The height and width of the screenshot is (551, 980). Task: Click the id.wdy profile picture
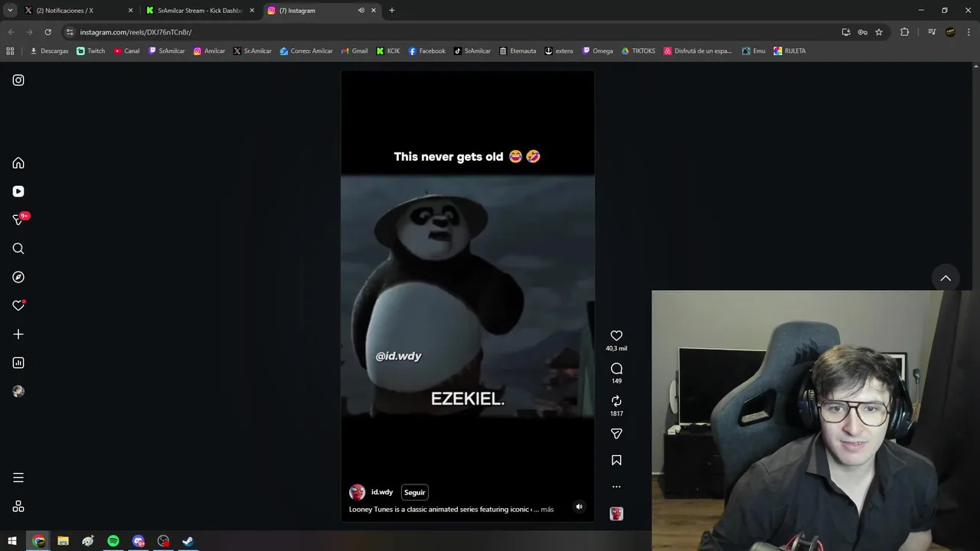[357, 492]
